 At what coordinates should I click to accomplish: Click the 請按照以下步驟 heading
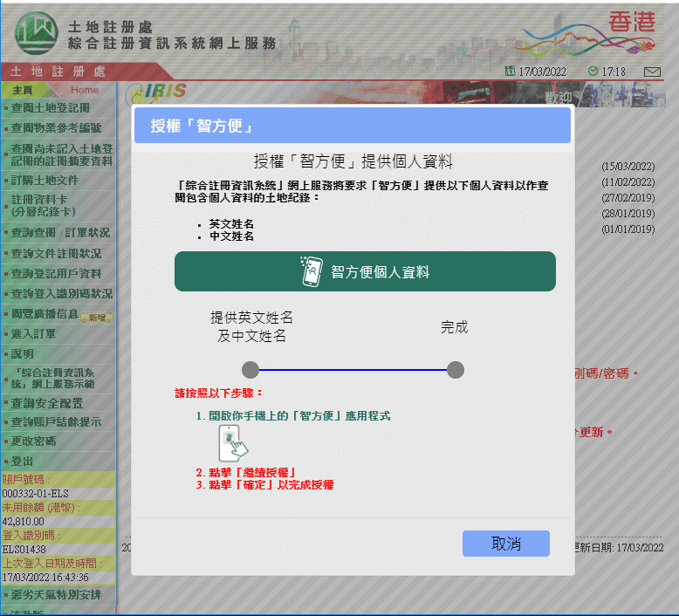(219, 393)
